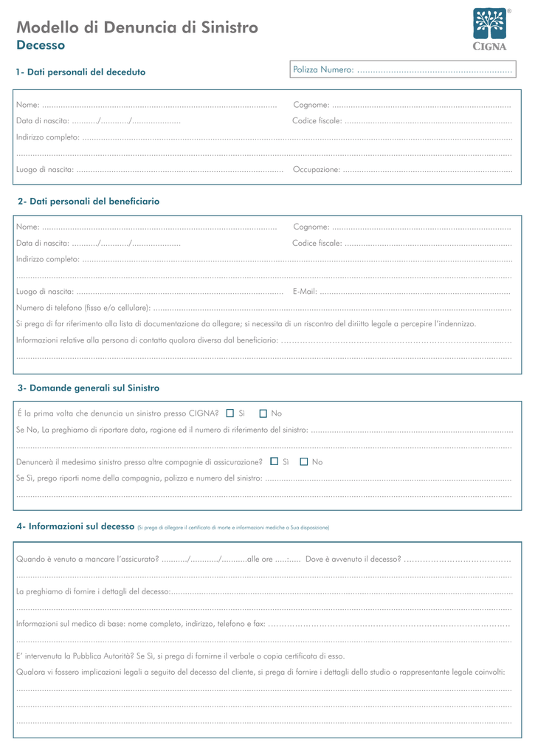Click deceased's Cognome field
This screenshot has height=756, width=535.
(422, 105)
